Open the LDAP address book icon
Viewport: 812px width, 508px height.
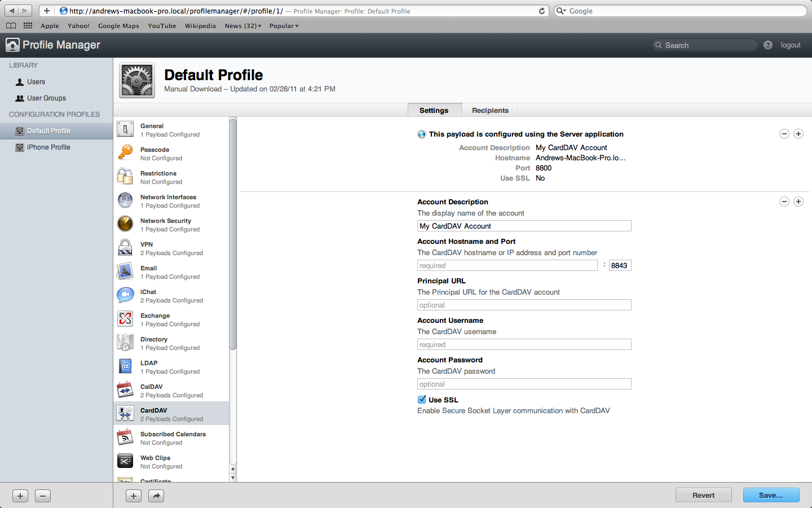125,366
